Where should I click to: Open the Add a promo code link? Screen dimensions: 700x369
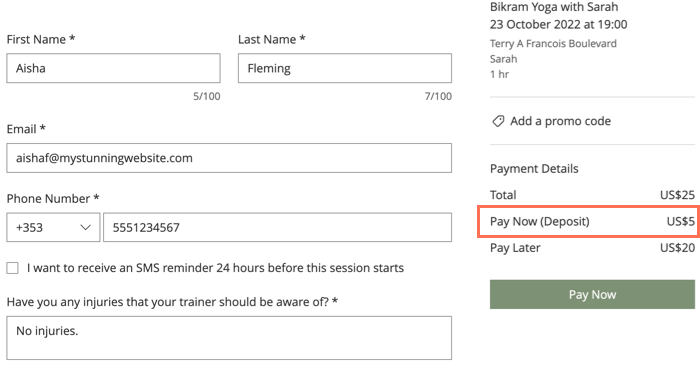point(560,121)
